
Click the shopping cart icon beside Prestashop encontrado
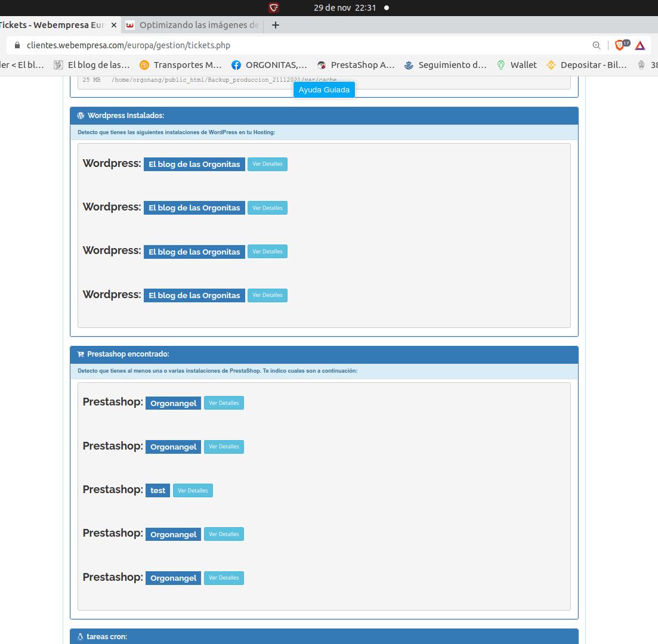(81, 355)
